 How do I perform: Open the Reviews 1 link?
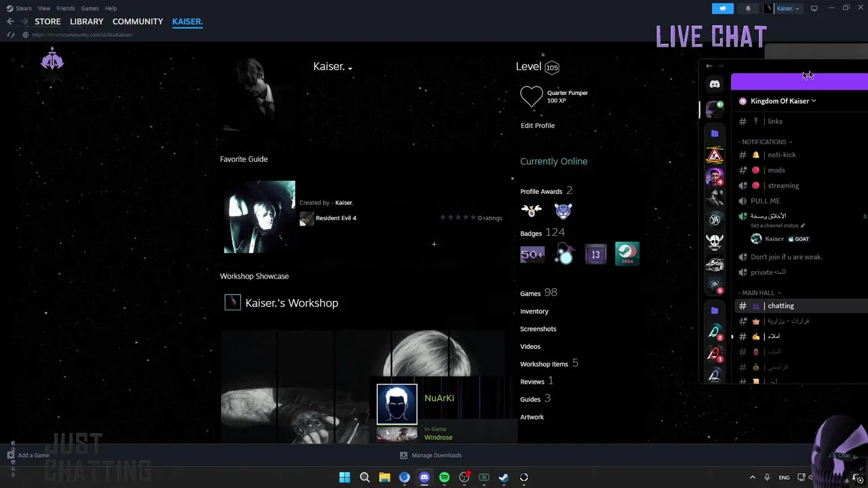tap(536, 381)
